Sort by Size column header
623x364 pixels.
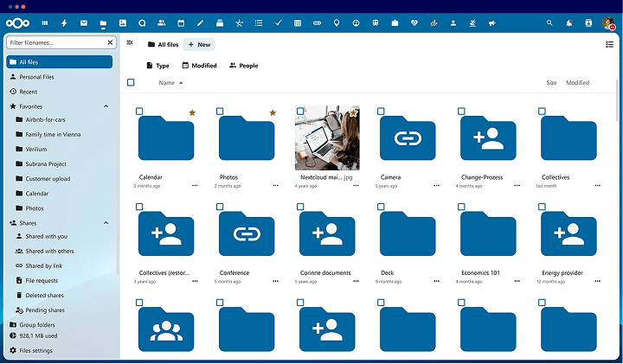pos(551,82)
